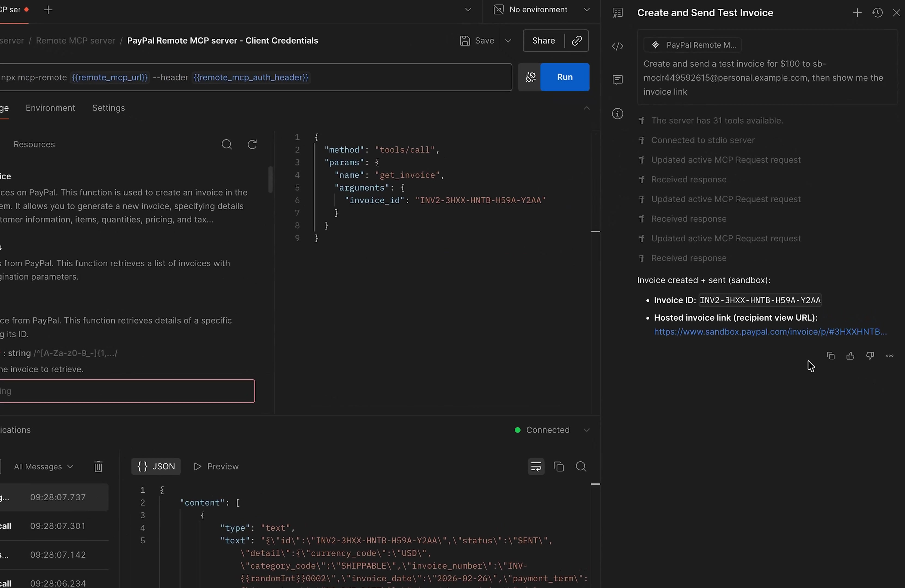The height and width of the screenshot is (588, 905).
Task: Click the Save button
Action: pyautogui.click(x=477, y=41)
